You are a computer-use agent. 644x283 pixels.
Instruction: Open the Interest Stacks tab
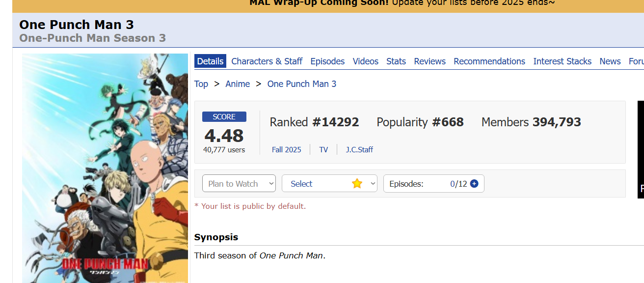point(563,61)
